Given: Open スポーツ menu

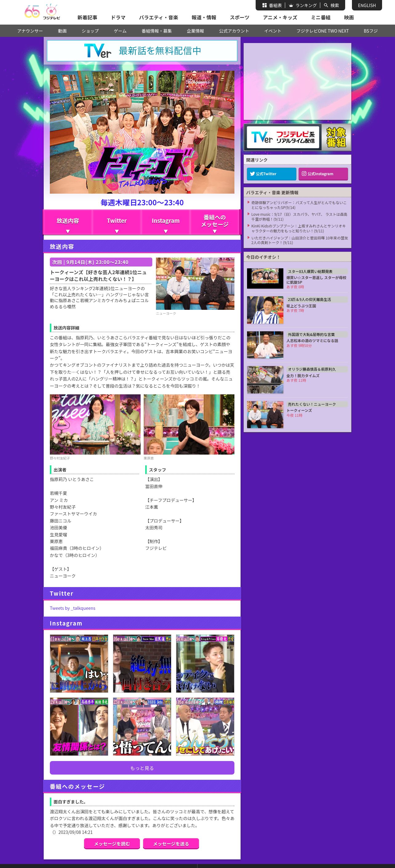Looking at the screenshot, I should [x=240, y=18].
